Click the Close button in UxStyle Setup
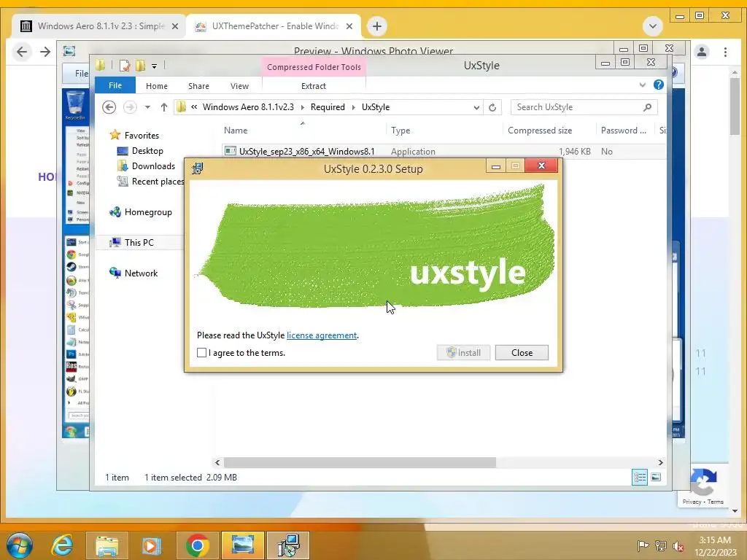Screen dimensions: 747x560 [x=522, y=353]
